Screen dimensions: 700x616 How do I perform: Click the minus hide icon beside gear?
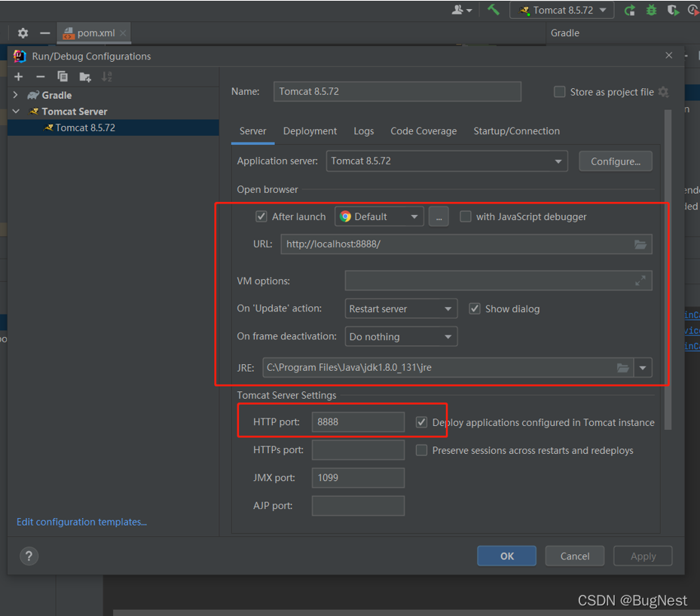(x=44, y=33)
